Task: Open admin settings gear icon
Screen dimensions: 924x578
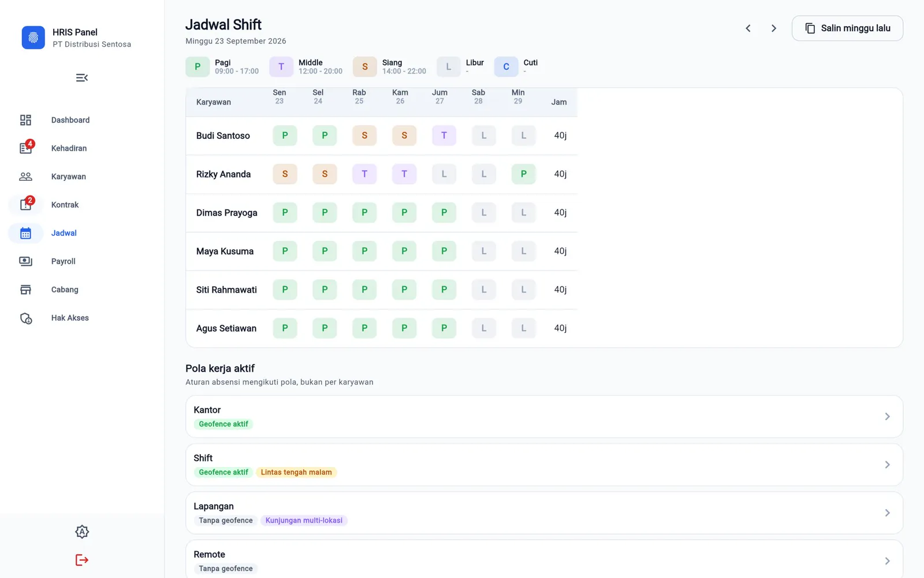Action: click(x=82, y=532)
